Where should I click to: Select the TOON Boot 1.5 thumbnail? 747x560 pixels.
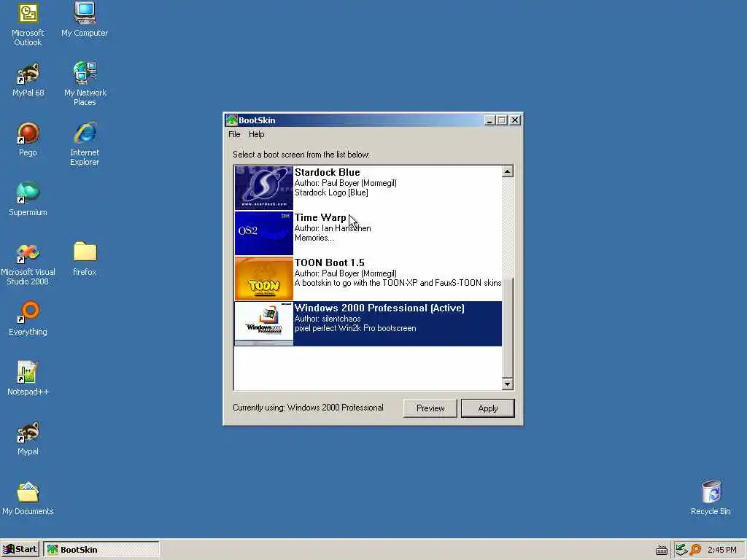(x=264, y=279)
